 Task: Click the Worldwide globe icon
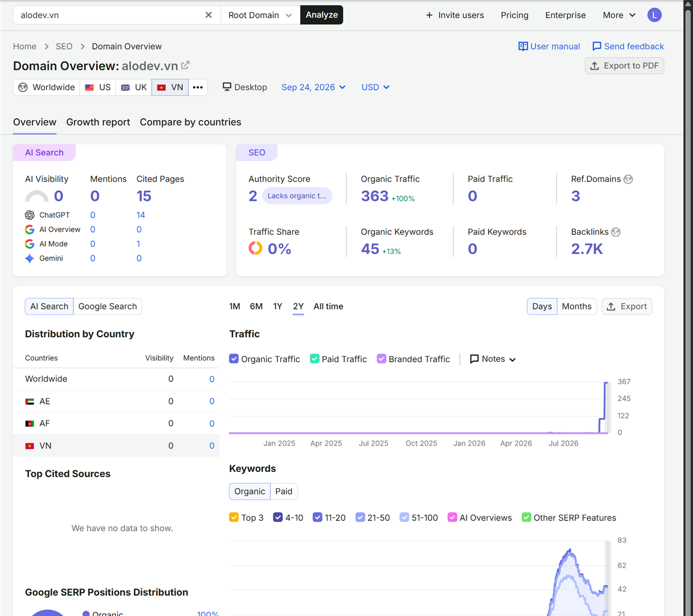click(x=23, y=87)
